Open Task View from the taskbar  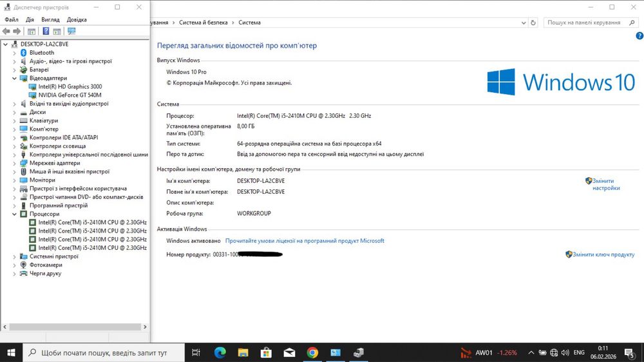[196, 352]
